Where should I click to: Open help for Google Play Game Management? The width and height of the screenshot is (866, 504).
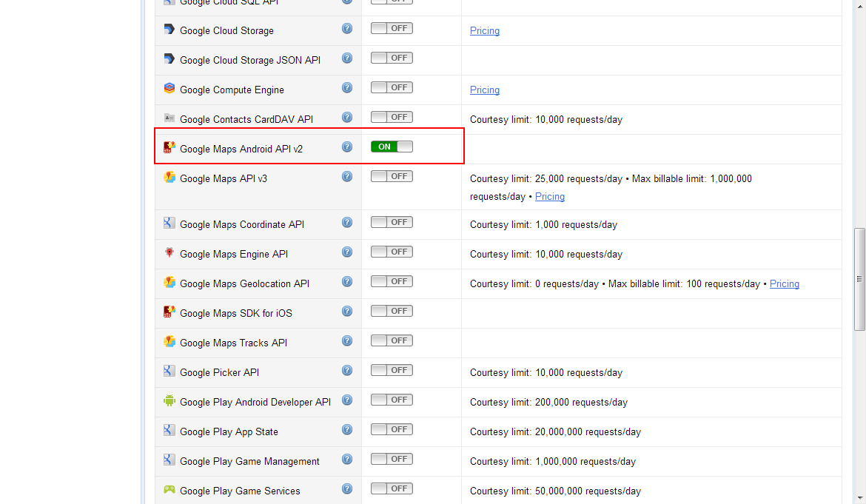(347, 460)
